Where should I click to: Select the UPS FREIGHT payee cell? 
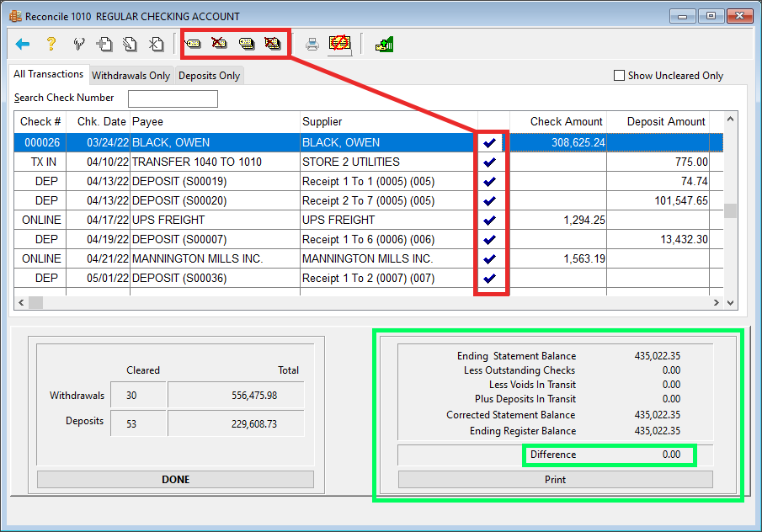[x=215, y=220]
